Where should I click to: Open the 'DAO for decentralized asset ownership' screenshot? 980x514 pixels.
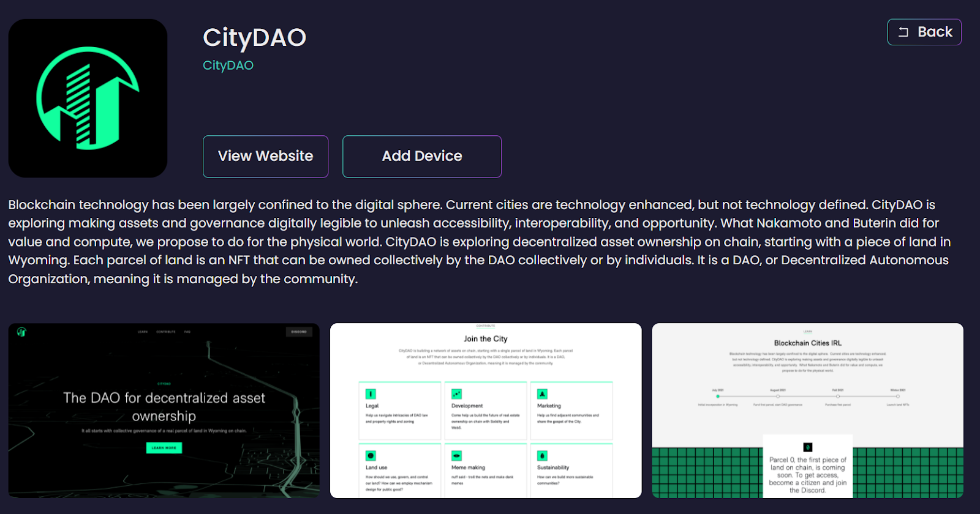pos(164,411)
